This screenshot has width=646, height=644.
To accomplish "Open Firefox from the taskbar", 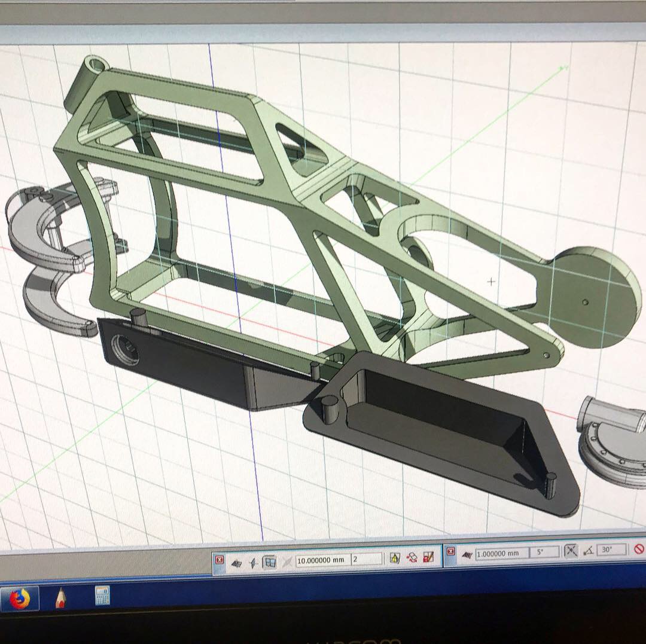I will (x=20, y=598).
